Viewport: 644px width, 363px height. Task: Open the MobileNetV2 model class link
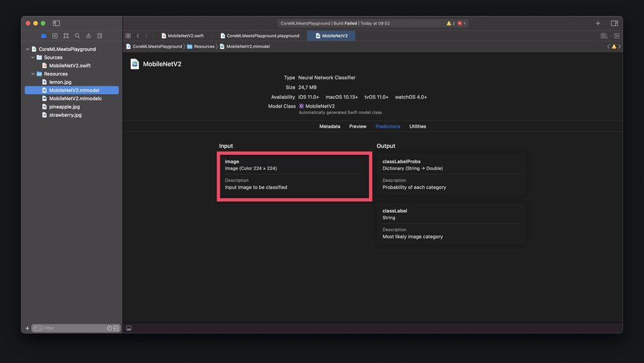tap(320, 106)
